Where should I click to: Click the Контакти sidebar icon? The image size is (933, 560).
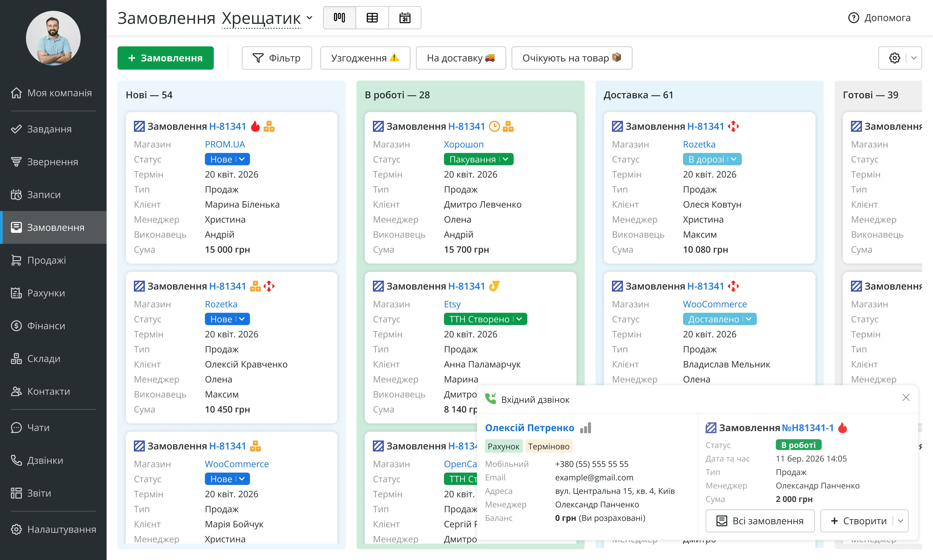pyautogui.click(x=16, y=391)
